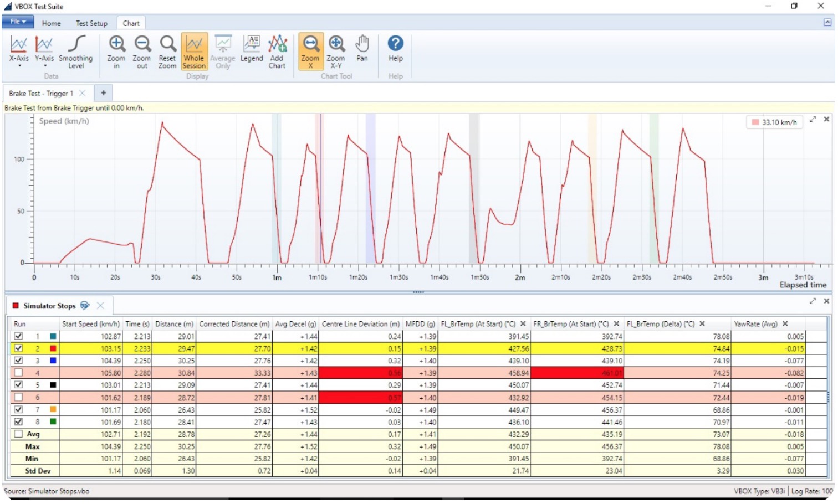Uncheck run 5 checkbox
The width and height of the screenshot is (838, 504).
[x=18, y=385]
